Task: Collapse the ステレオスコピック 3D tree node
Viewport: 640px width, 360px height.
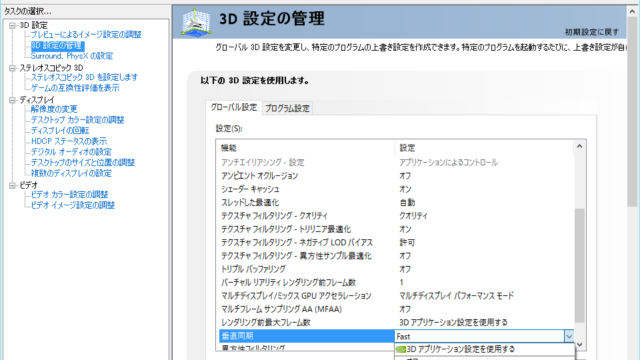Action: 12,68
